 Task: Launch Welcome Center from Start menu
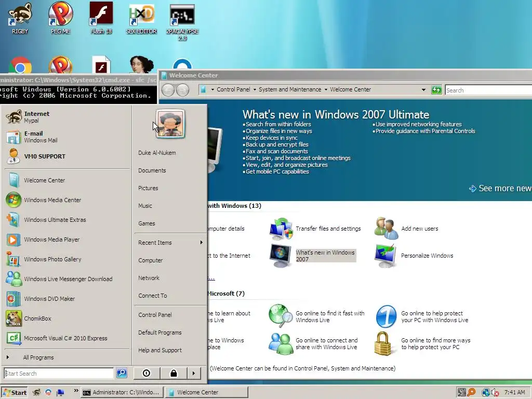pos(67,180)
